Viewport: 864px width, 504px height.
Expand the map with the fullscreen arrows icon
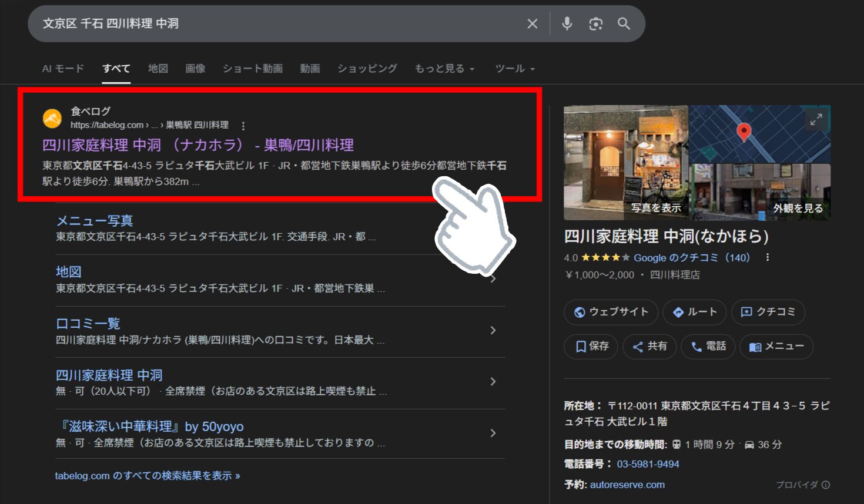click(815, 119)
